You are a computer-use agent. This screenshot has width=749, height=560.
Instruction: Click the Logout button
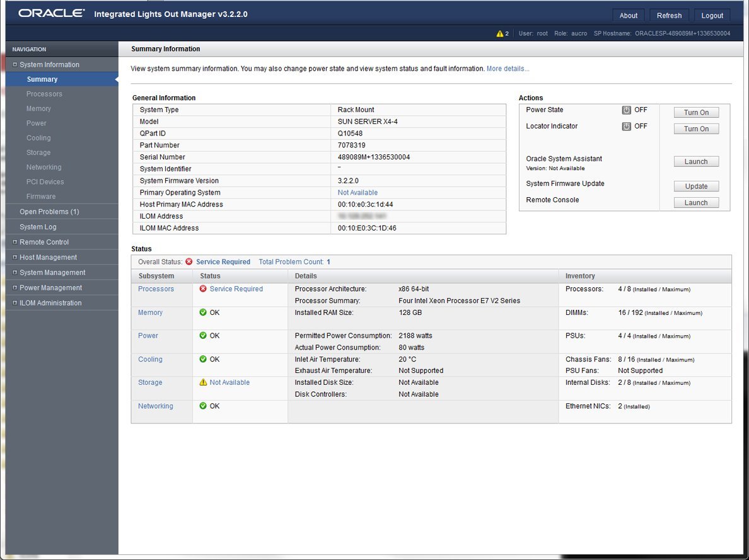712,15
